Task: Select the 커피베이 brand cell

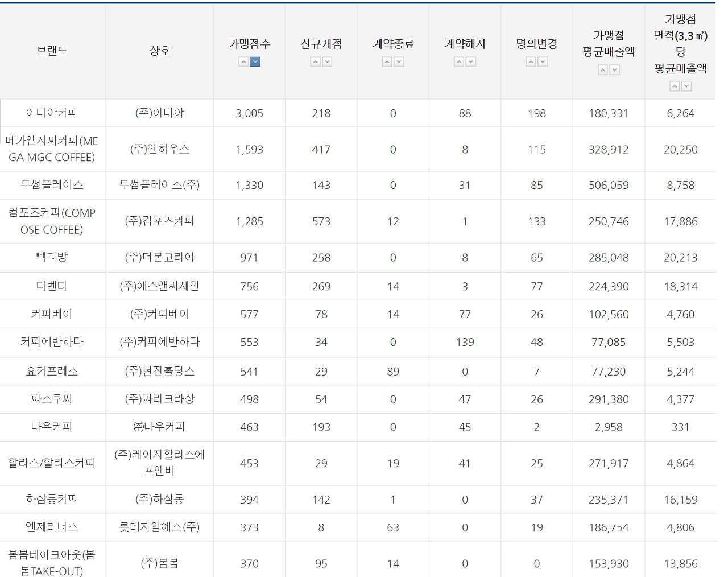Action: click(x=52, y=314)
